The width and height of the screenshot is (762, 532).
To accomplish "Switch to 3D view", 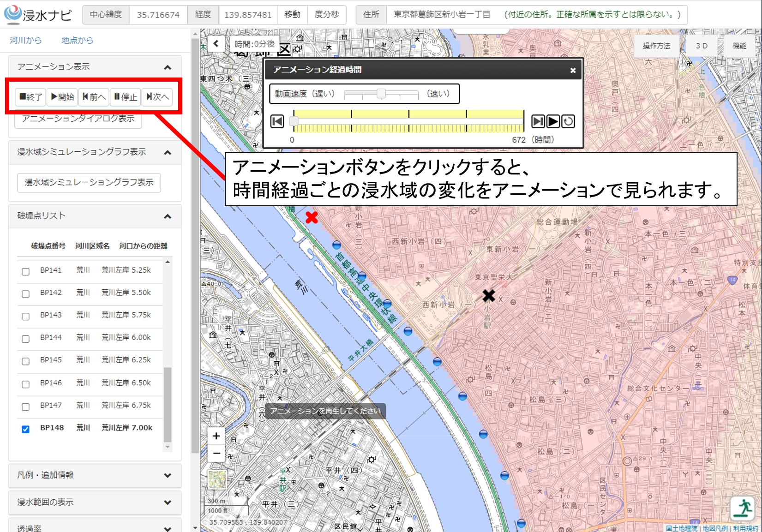I will pos(702,46).
